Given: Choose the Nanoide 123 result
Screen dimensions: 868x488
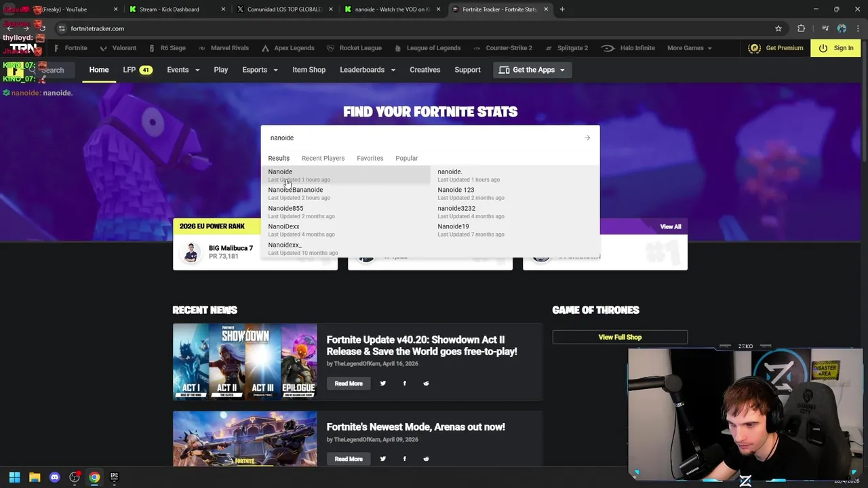Looking at the screenshot, I should coord(515,193).
